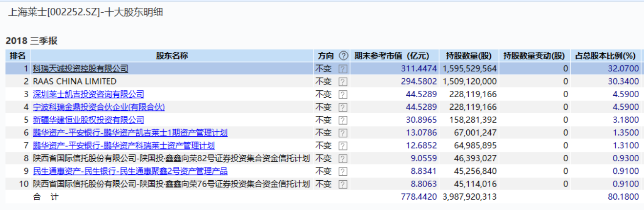The width and height of the screenshot is (644, 210).
Task: Click the question mark icon in 宁波科瑞金鼎投资合伙企业 row
Action: point(343,107)
